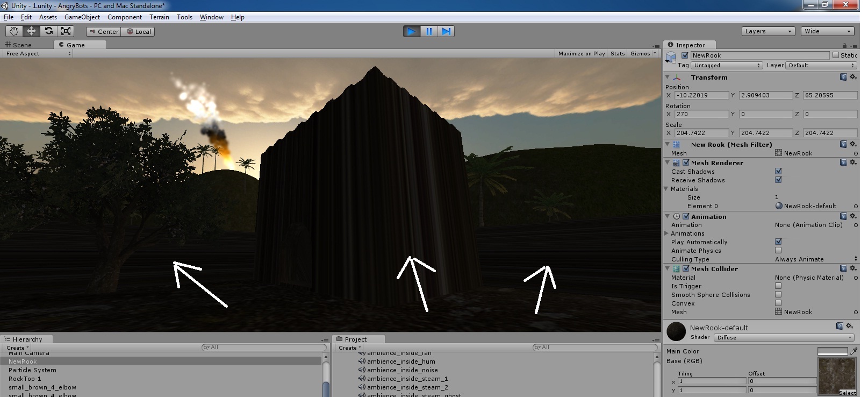Screen dimensions: 868x397
Task: Select the Scale tool
Action: tap(66, 31)
